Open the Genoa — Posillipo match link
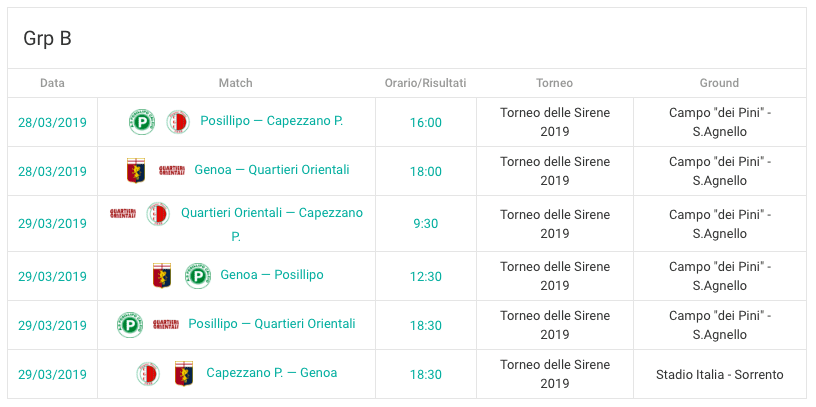This screenshot has height=407, width=816. point(271,275)
